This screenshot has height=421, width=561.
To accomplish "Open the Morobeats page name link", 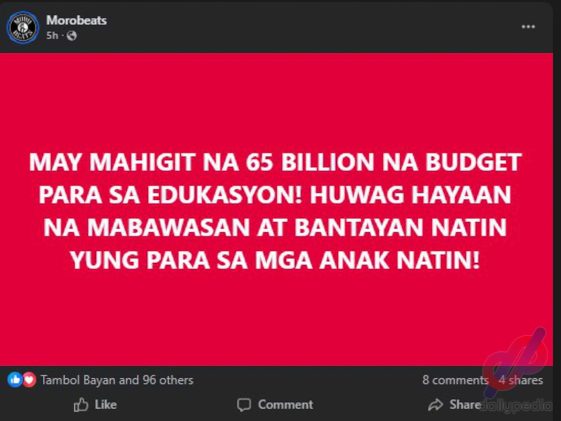I will tap(76, 20).
